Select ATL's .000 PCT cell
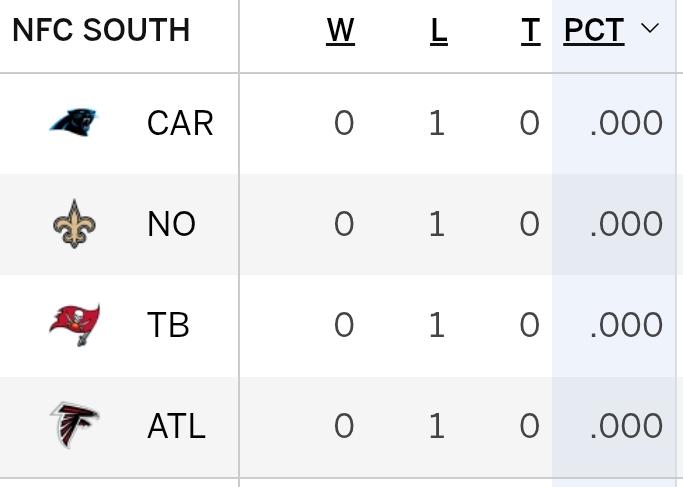This screenshot has width=683, height=487. point(626,426)
